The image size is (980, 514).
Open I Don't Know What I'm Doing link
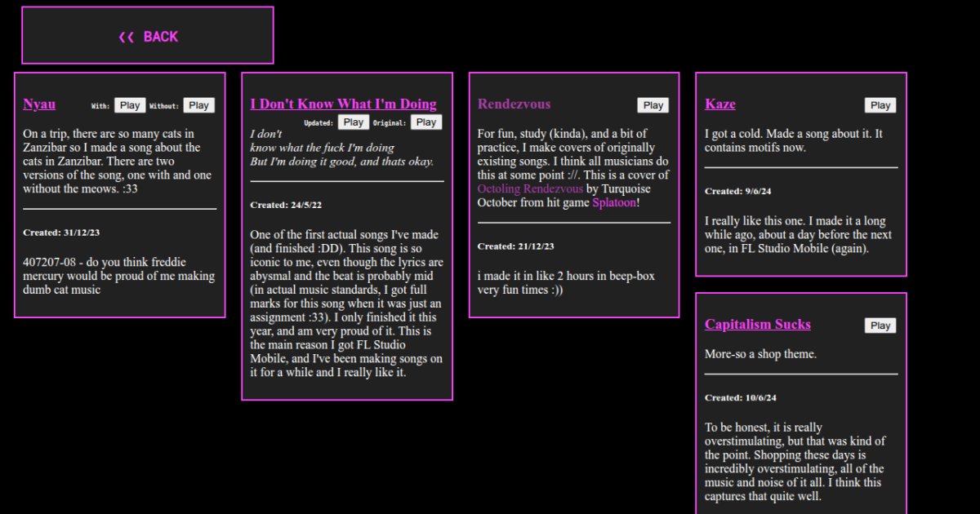click(343, 104)
